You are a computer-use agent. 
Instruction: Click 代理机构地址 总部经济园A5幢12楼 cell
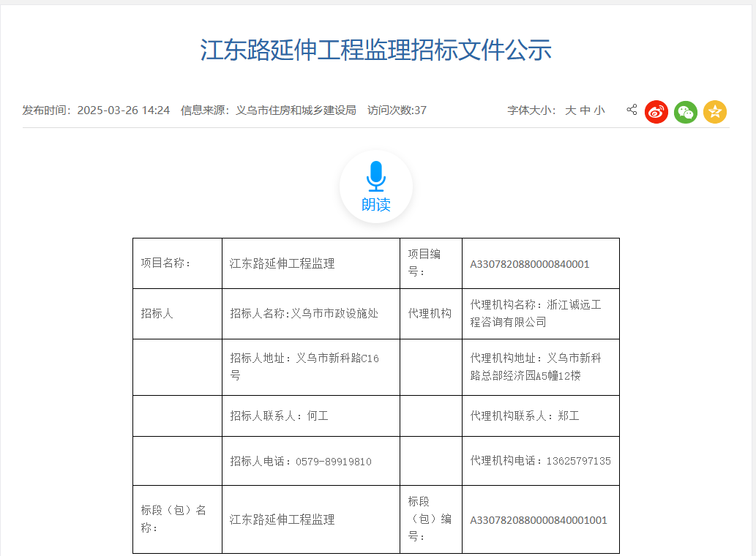pyautogui.click(x=541, y=367)
